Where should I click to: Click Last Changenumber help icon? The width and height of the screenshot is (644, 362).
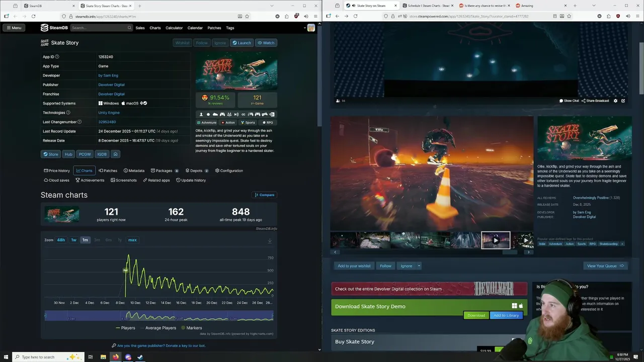click(79, 122)
